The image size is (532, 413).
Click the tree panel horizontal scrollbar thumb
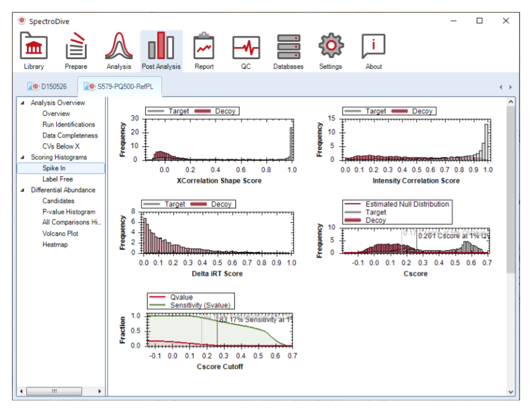[54, 392]
